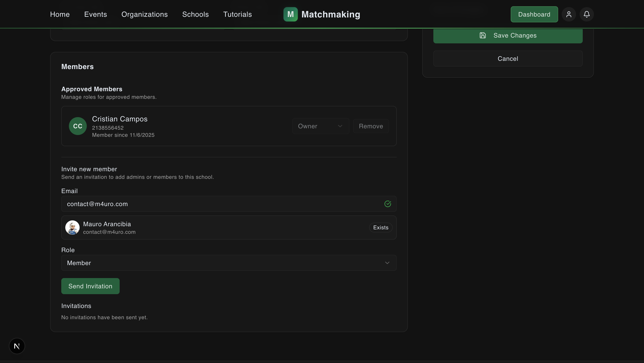This screenshot has width=644, height=363.
Task: Click the Next.js dev tools badge
Action: [17, 346]
